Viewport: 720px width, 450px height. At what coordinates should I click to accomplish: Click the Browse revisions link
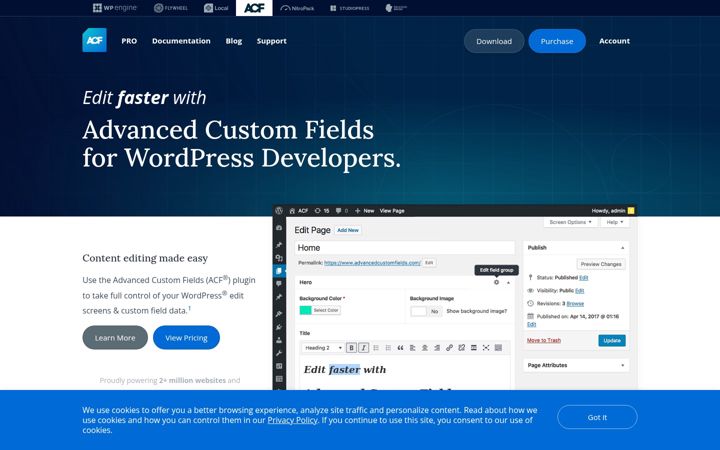tap(575, 304)
